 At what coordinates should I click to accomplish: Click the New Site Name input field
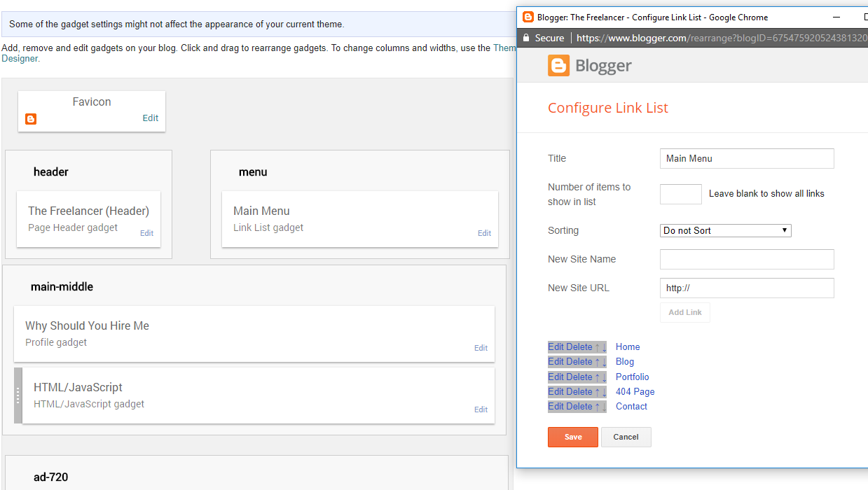[747, 259]
